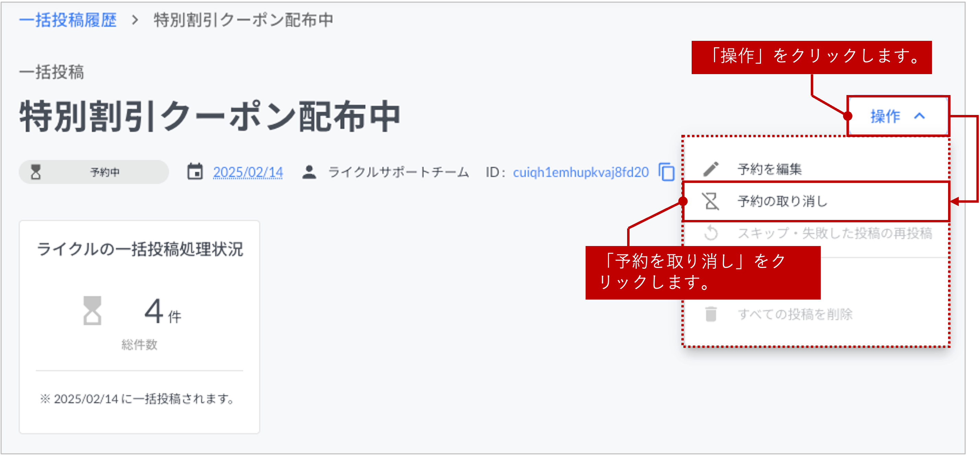The height and width of the screenshot is (456, 980).
Task: Click the trash icon beside すべての投稿を削除
Action: click(712, 314)
